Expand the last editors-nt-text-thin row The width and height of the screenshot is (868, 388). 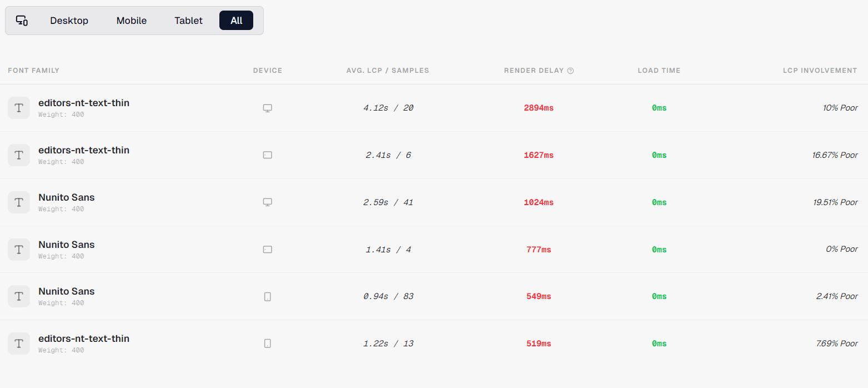click(x=84, y=338)
